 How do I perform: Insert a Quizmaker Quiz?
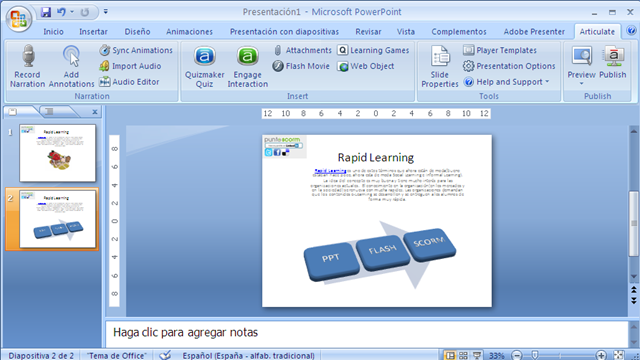click(204, 67)
